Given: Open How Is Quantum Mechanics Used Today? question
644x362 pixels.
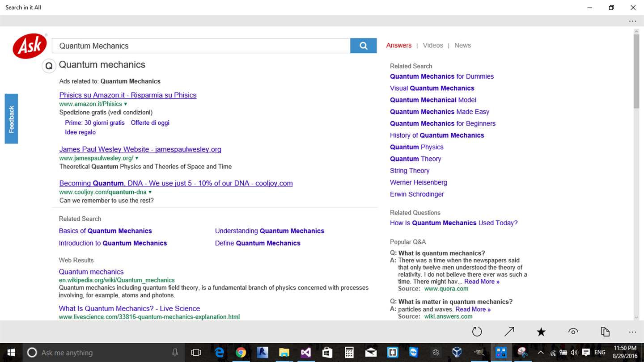Looking at the screenshot, I should click(454, 223).
